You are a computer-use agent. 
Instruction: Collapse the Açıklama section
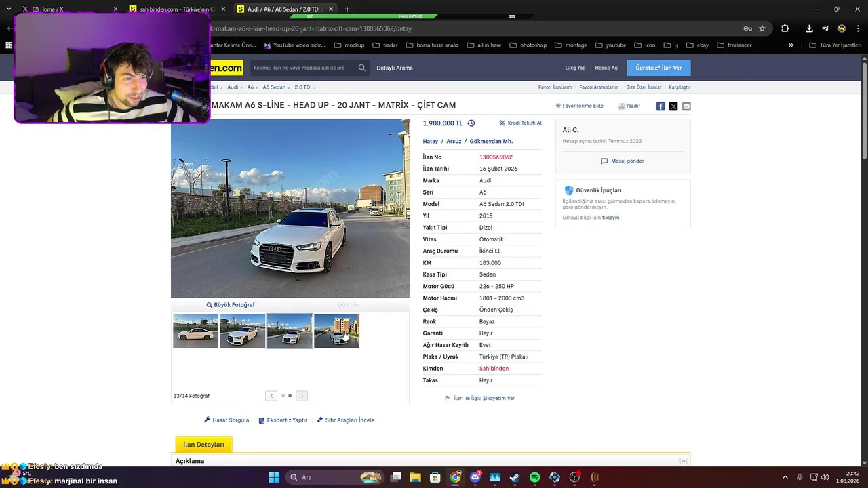point(684,461)
